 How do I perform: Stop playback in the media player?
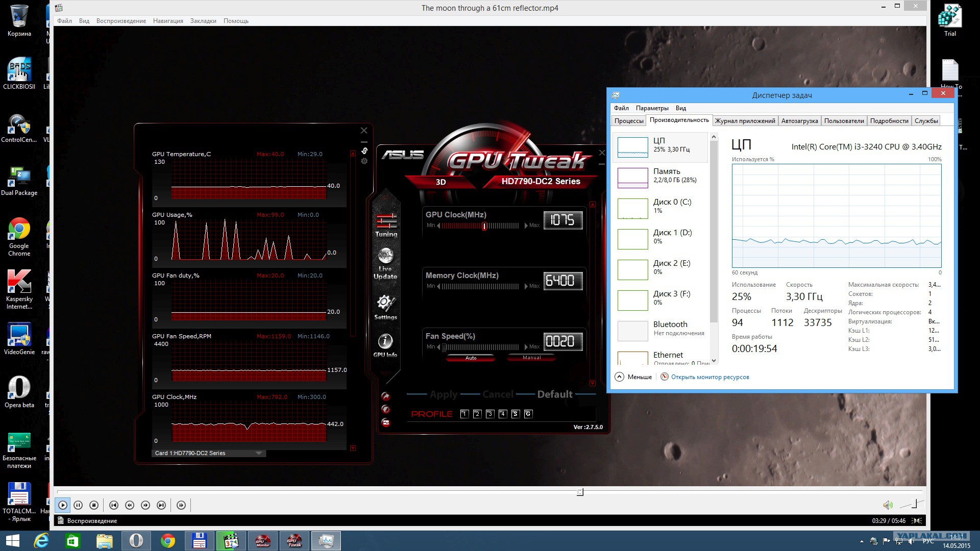[94, 505]
